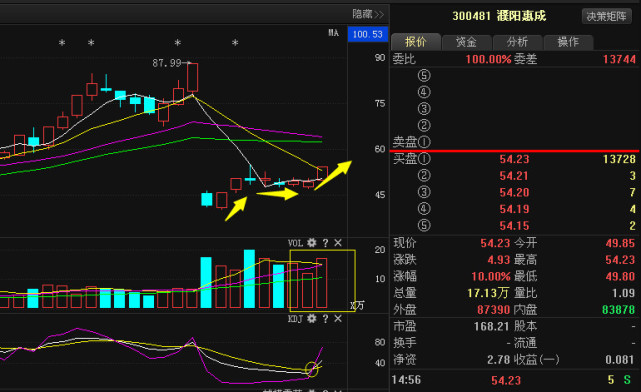This screenshot has width=641, height=392.
Task: Open KDJ indicator help question mark
Action: click(x=325, y=318)
